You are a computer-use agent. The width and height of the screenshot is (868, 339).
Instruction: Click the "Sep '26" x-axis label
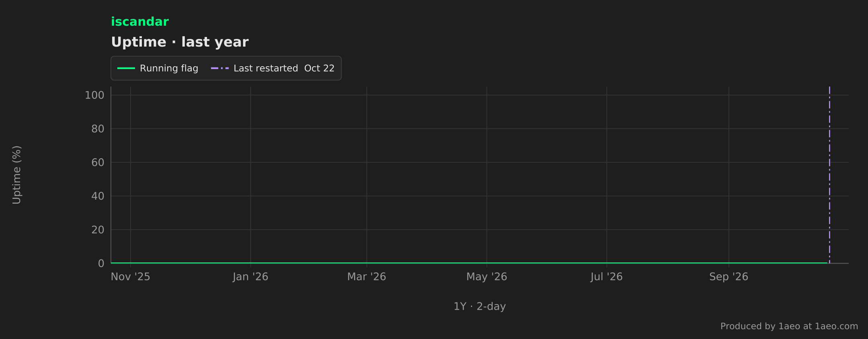tap(729, 277)
